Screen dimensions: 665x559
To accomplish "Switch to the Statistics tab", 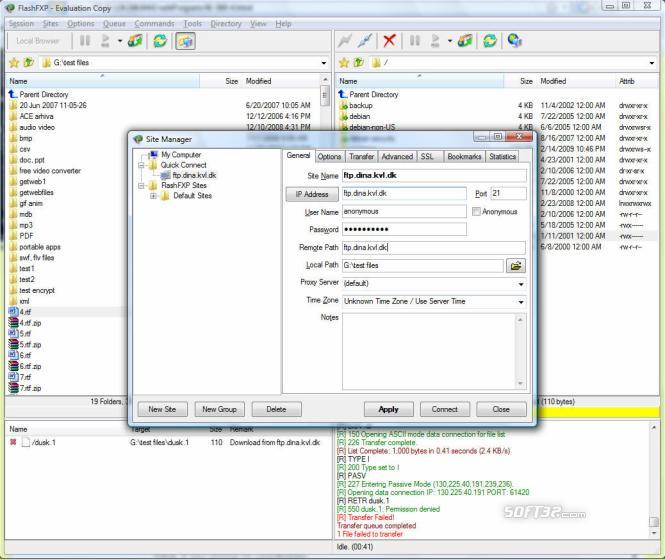I will tap(502, 157).
